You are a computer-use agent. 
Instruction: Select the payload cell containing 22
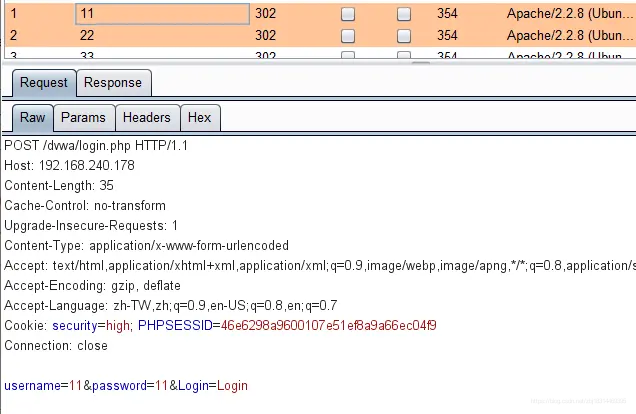coord(162,36)
